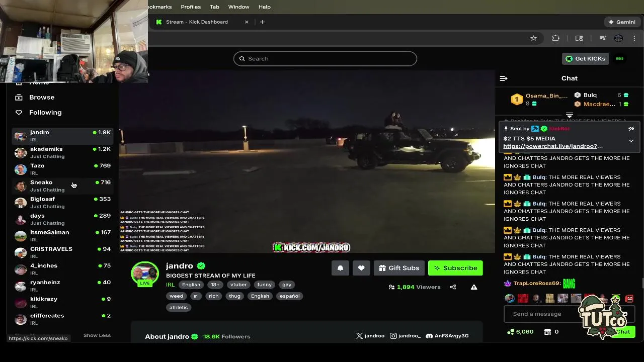Click share icon next to viewers
Viewport: 644px width, 362px height.
(x=453, y=287)
